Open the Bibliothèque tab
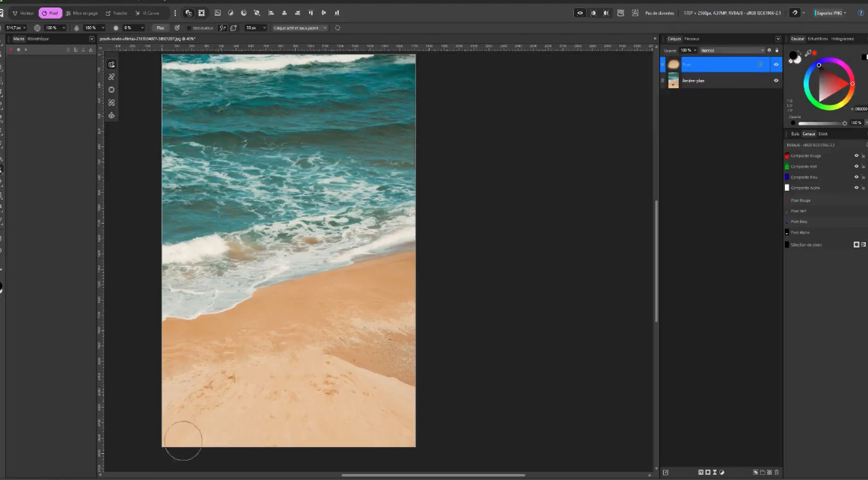Image resolution: width=868 pixels, height=480 pixels. tap(38, 39)
